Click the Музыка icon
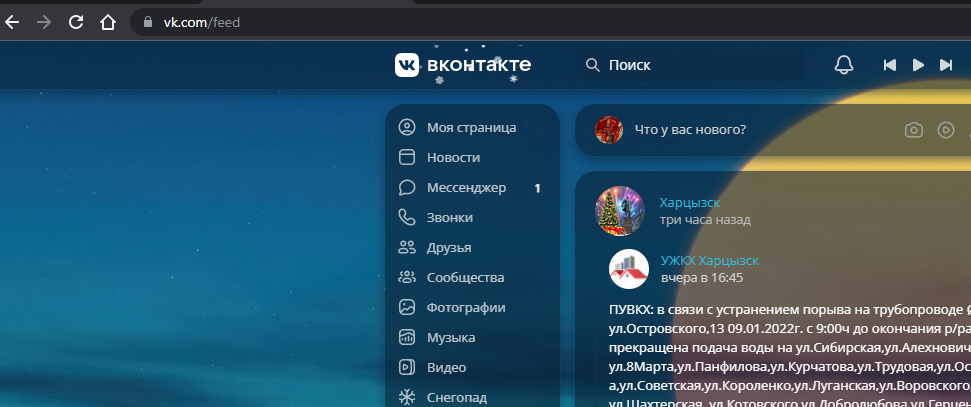 point(407,338)
